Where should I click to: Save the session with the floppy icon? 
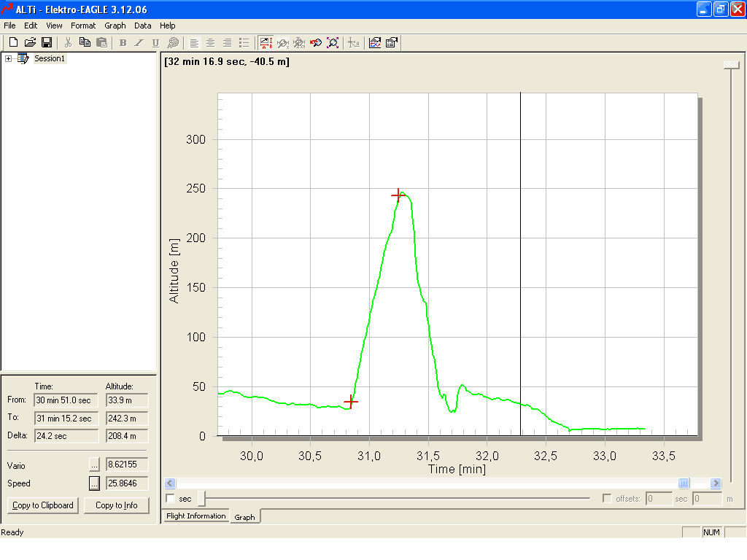click(x=47, y=42)
